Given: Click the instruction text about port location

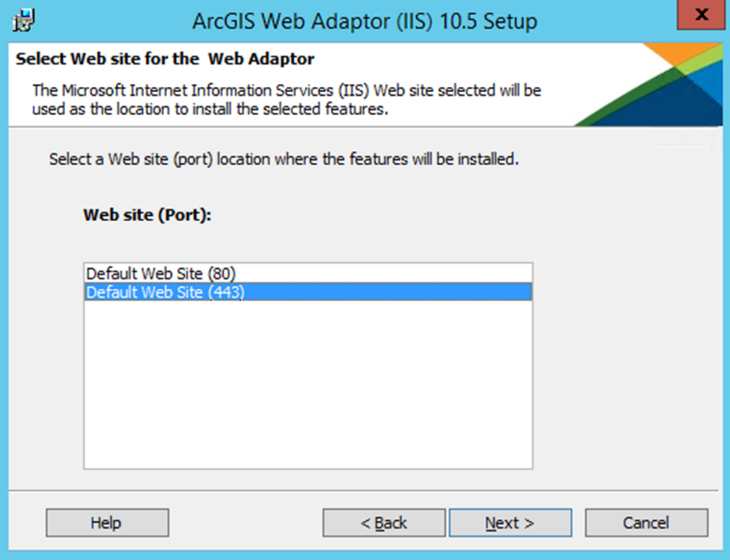Looking at the screenshot, I should coord(284,160).
